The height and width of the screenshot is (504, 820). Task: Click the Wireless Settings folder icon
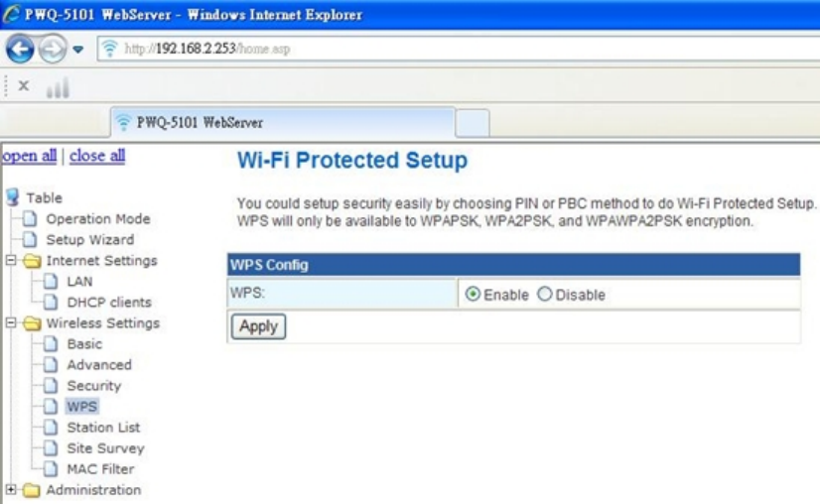coord(33,323)
